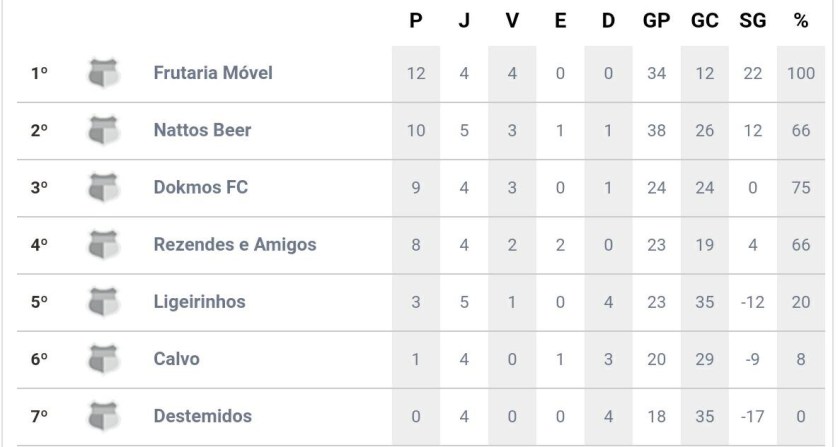This screenshot has width=840, height=447.
Task: Open the Nattos Beer team name
Action: 202,130
